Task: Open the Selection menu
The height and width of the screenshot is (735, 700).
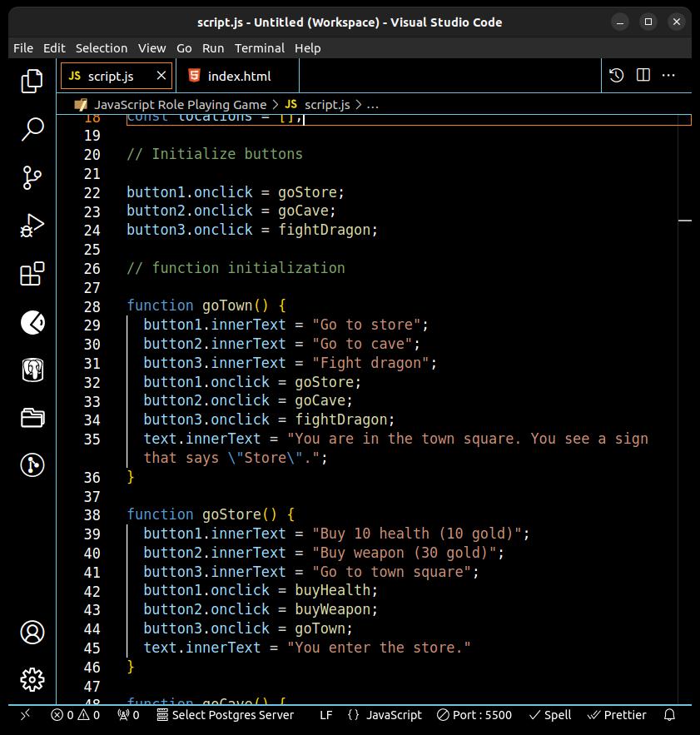Action: coord(102,48)
